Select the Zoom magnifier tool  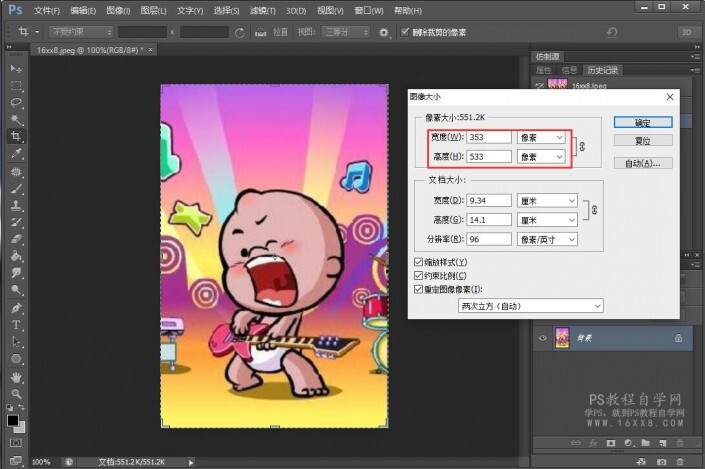pyautogui.click(x=17, y=394)
